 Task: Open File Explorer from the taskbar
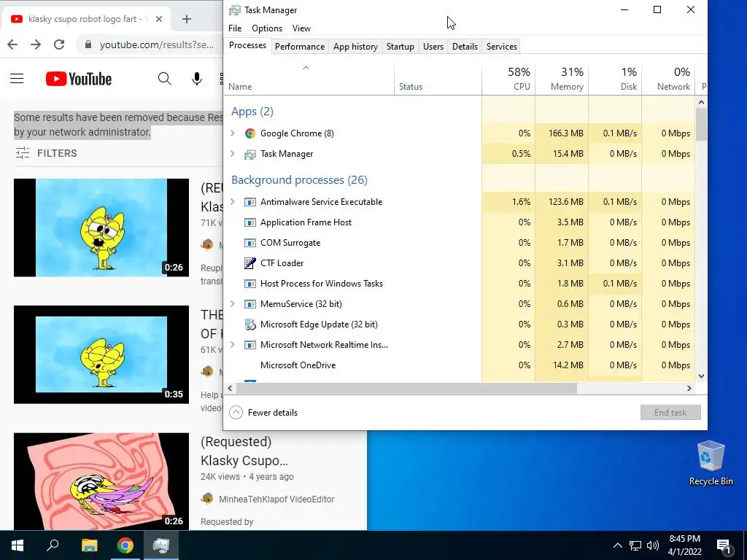click(89, 545)
